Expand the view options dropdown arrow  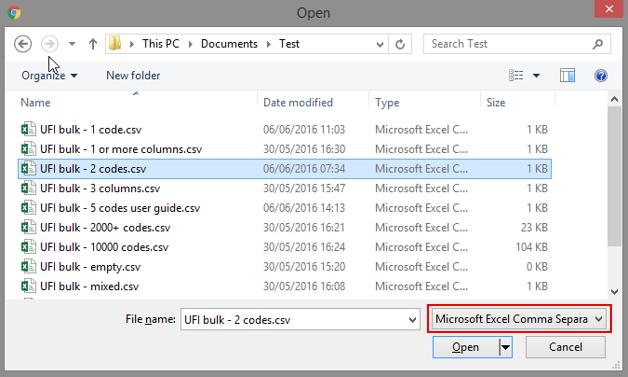pos(536,75)
